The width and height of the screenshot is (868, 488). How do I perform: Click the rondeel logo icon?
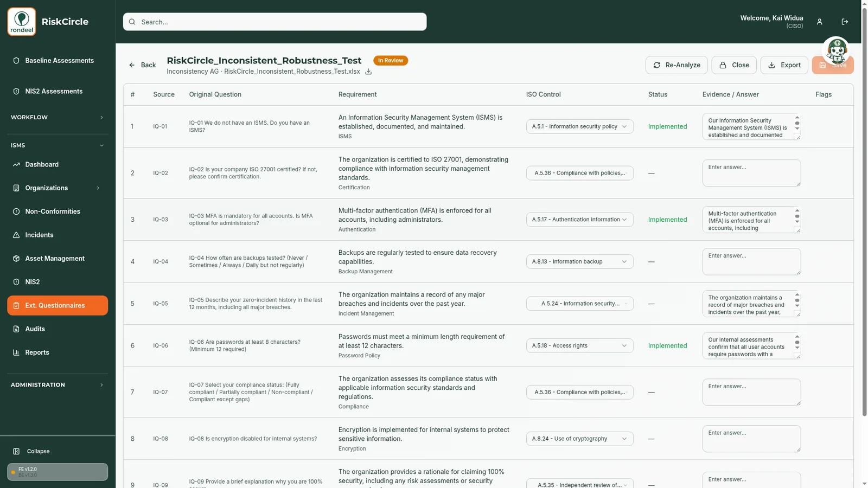pos(22,22)
